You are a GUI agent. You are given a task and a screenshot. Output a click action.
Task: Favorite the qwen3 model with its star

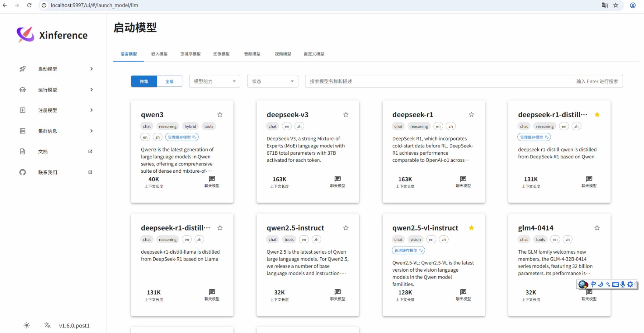(x=220, y=115)
